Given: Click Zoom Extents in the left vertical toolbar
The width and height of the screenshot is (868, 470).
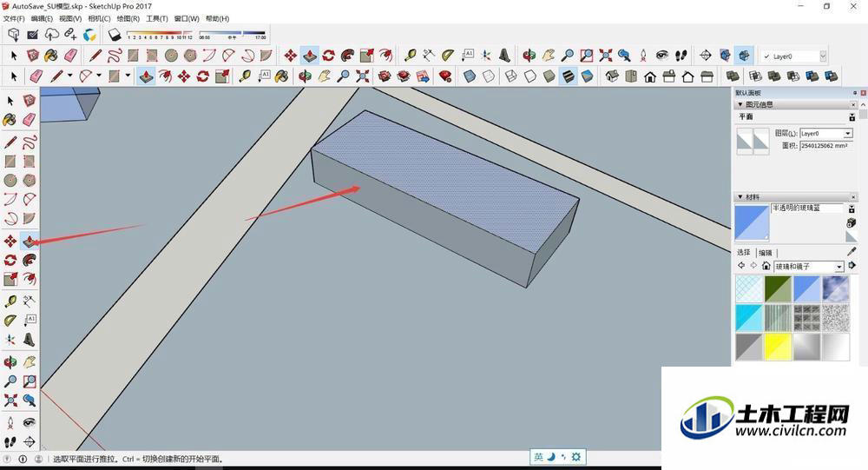Looking at the screenshot, I should 10,400.
